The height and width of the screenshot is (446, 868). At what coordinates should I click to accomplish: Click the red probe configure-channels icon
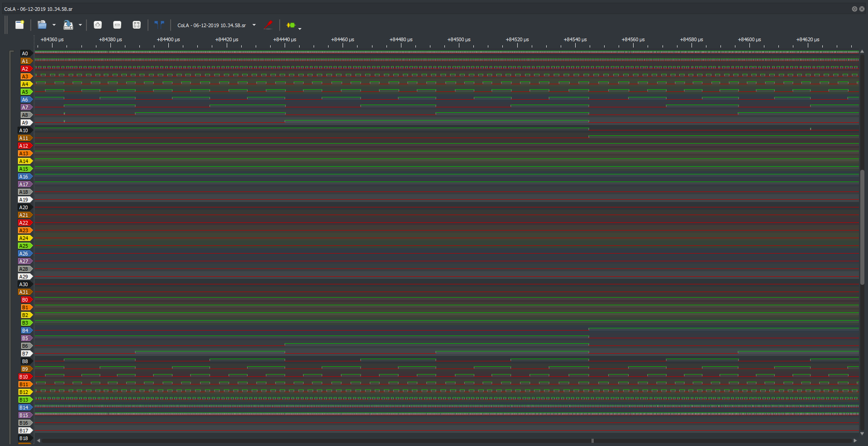coord(268,25)
